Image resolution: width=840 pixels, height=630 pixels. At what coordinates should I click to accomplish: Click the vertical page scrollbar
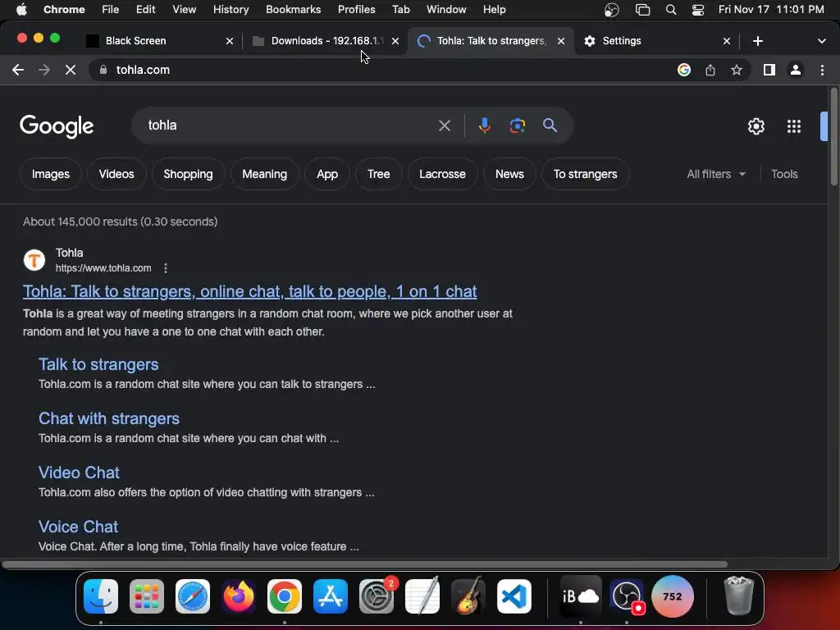833,137
